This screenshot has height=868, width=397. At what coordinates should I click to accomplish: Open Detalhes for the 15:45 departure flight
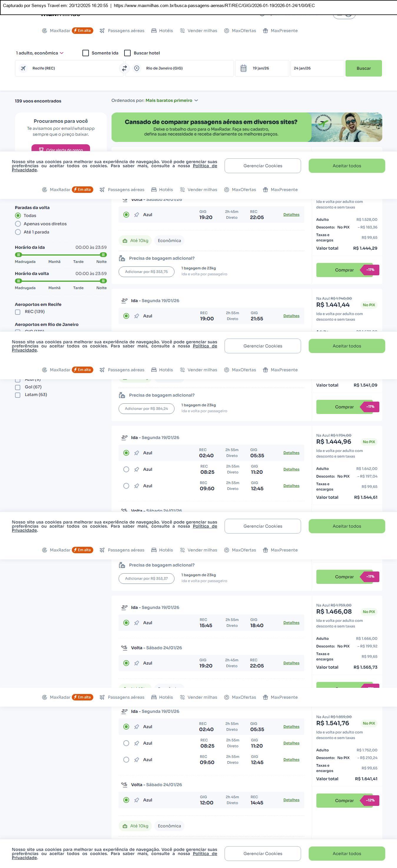click(x=291, y=623)
